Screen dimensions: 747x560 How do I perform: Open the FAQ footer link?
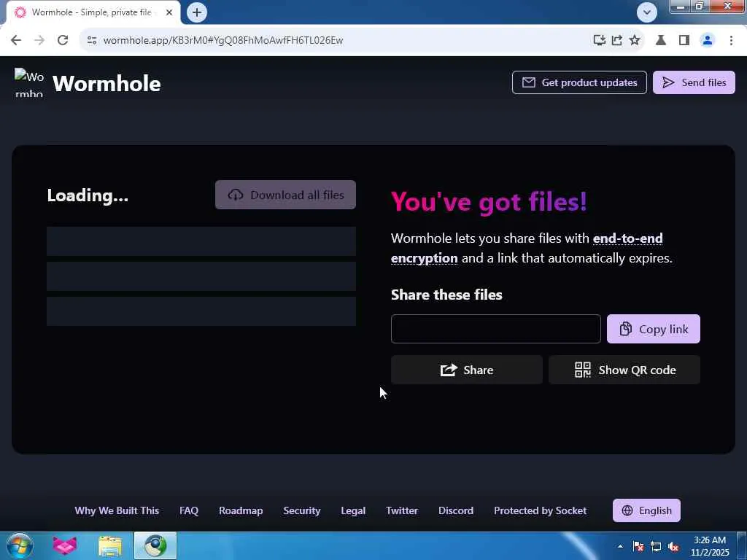[189, 510]
